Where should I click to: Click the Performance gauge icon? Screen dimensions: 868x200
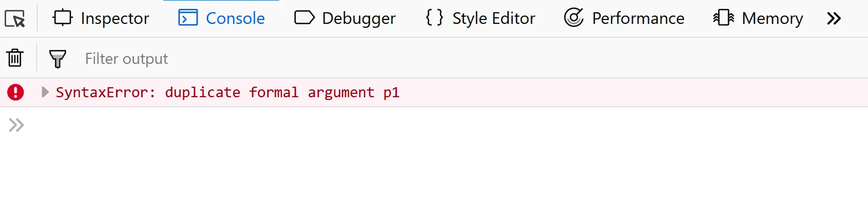click(x=574, y=18)
